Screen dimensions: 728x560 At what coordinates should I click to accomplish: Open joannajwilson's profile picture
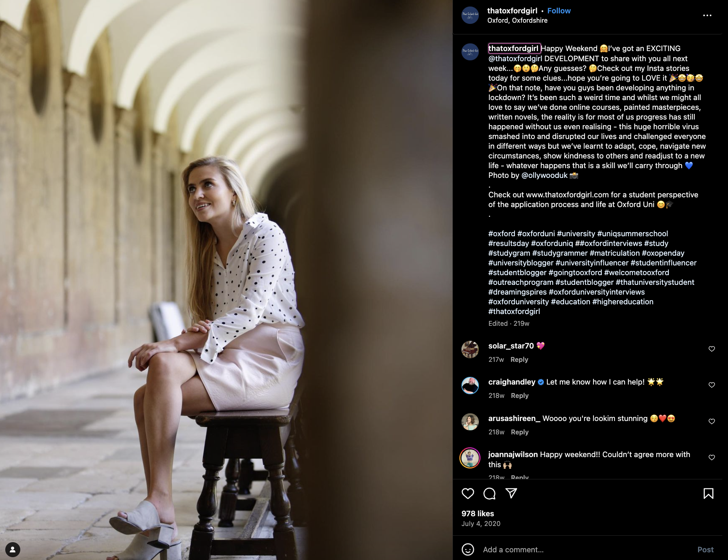pyautogui.click(x=470, y=458)
